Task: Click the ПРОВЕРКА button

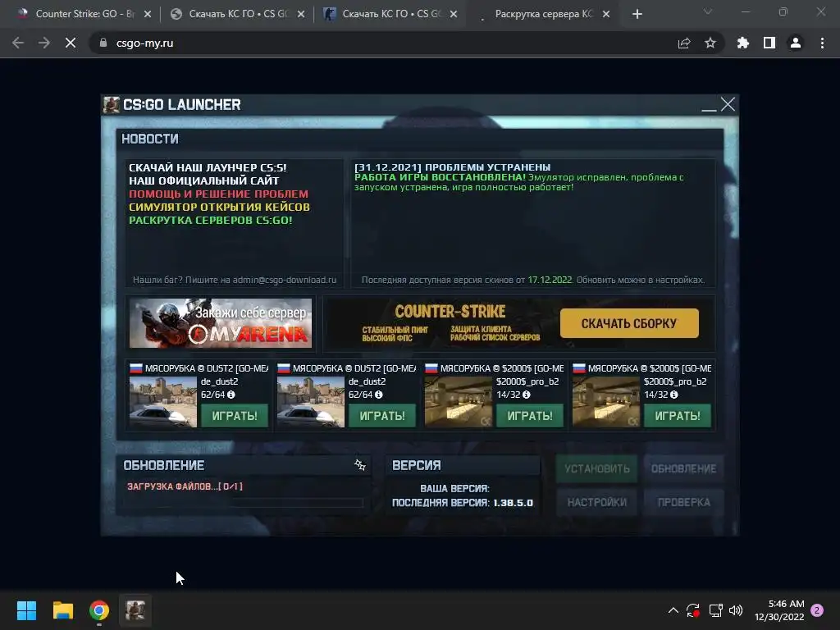Action: pos(683,503)
